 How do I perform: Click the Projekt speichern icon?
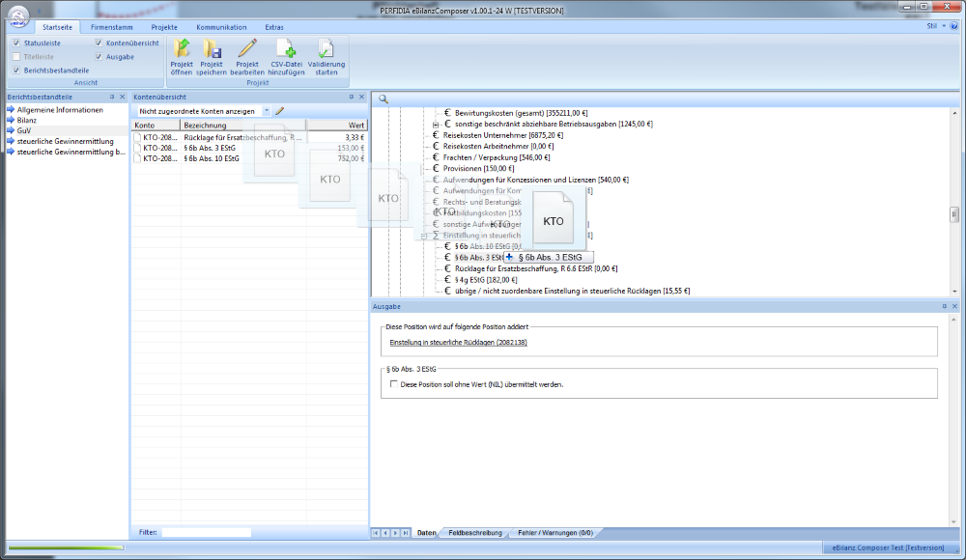click(212, 48)
